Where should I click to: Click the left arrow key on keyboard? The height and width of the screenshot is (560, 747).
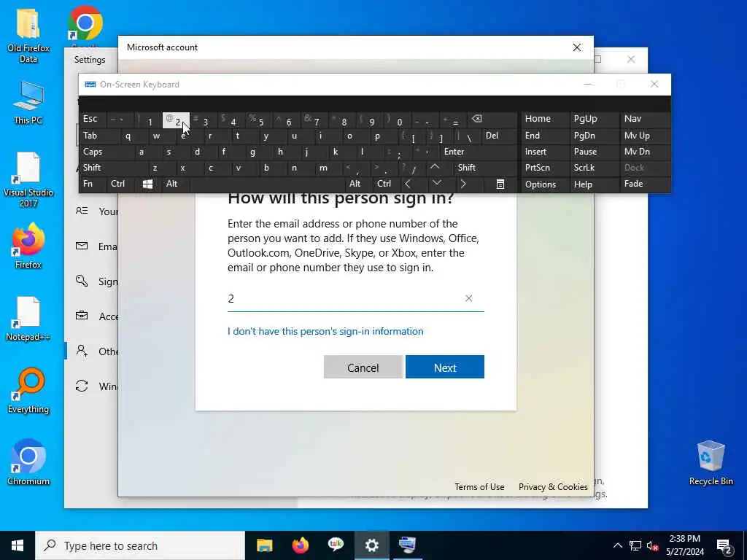[x=408, y=184]
